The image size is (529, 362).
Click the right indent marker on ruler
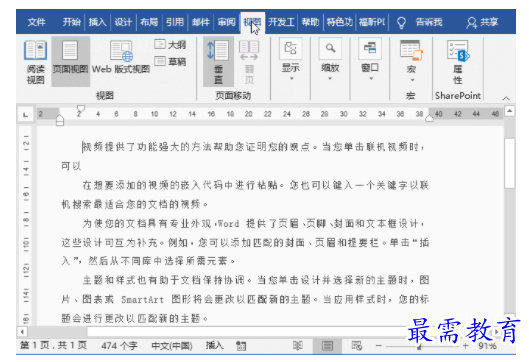tap(429, 118)
